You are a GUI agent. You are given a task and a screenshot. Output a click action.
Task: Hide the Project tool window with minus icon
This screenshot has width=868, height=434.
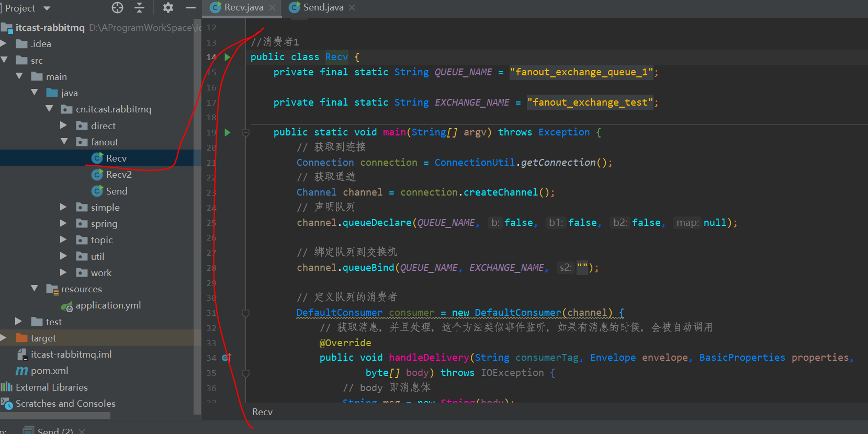point(190,8)
